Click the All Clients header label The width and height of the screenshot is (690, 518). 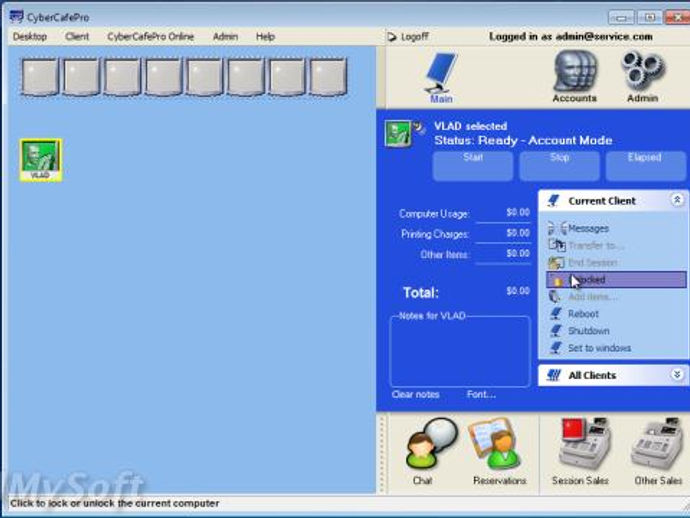click(592, 375)
